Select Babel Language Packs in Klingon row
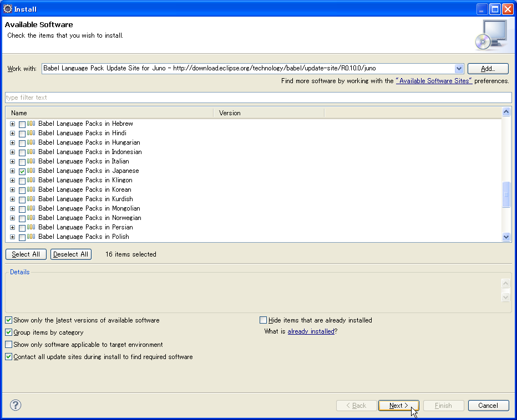This screenshot has height=420, width=517. tap(85, 180)
